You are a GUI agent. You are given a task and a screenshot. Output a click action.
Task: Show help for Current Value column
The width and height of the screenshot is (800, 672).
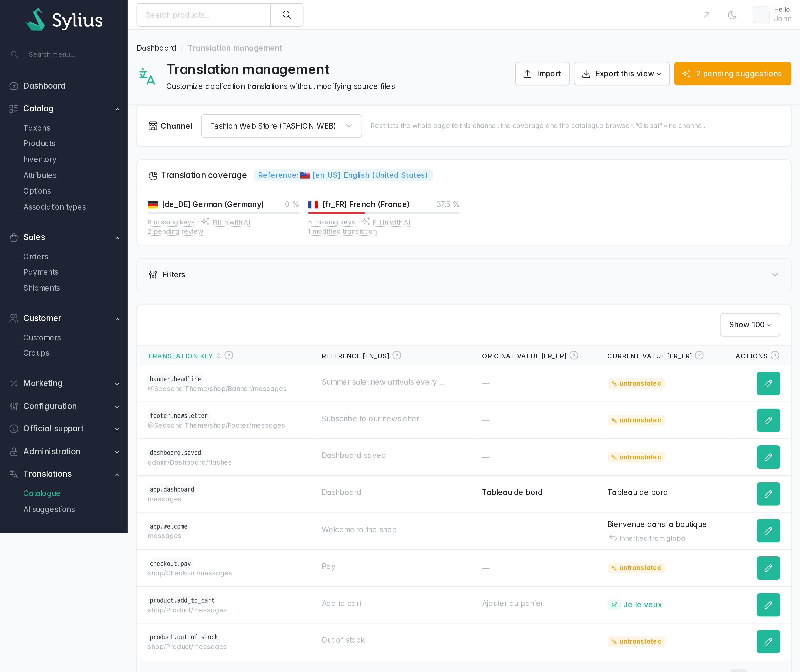click(699, 355)
